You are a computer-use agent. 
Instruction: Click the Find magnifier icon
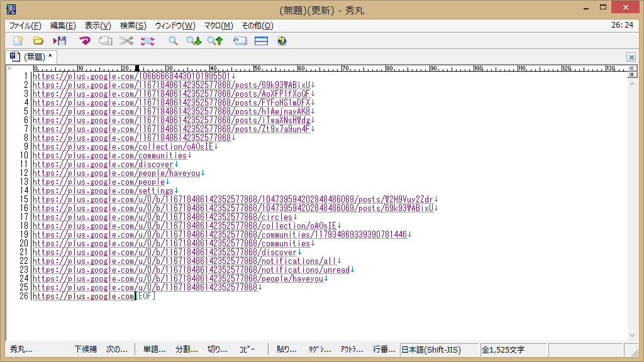click(173, 41)
